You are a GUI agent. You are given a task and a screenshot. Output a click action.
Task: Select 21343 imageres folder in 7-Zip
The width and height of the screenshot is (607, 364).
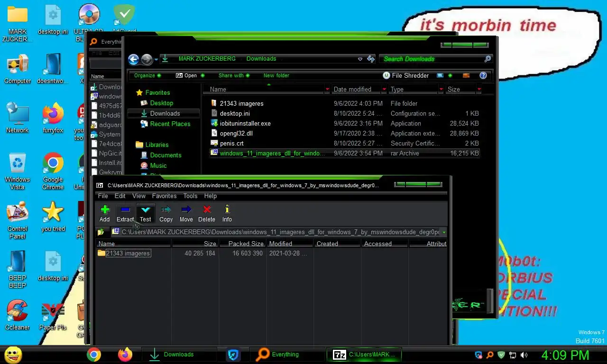coord(124,253)
